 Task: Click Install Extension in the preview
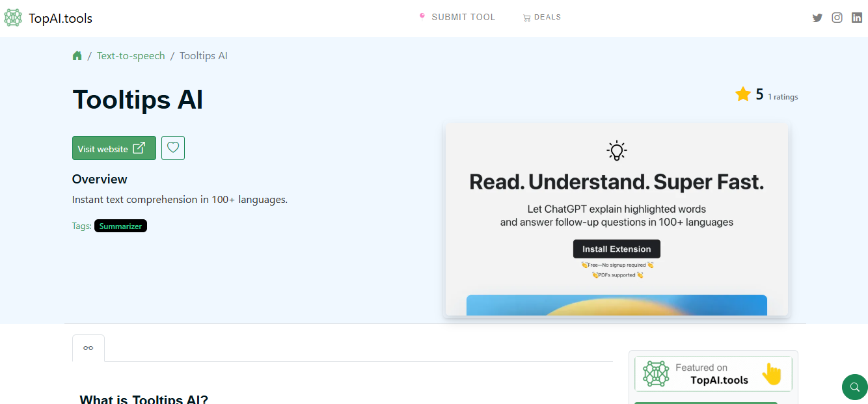616,249
